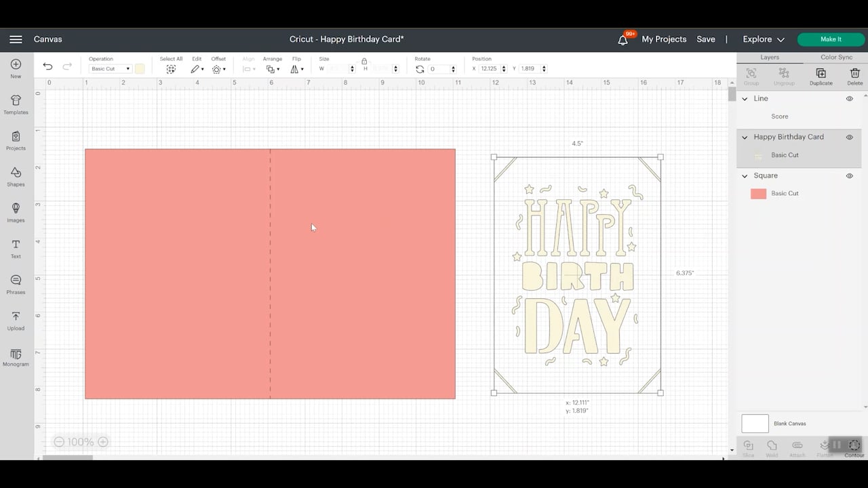
Task: Collapse the Line layer group
Action: 745,99
